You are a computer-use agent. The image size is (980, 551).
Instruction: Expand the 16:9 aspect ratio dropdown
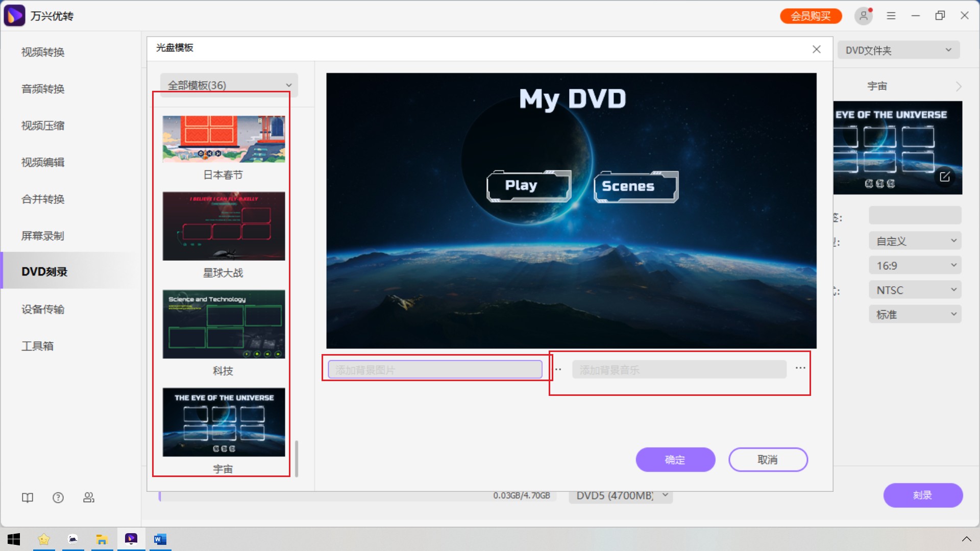tap(915, 265)
